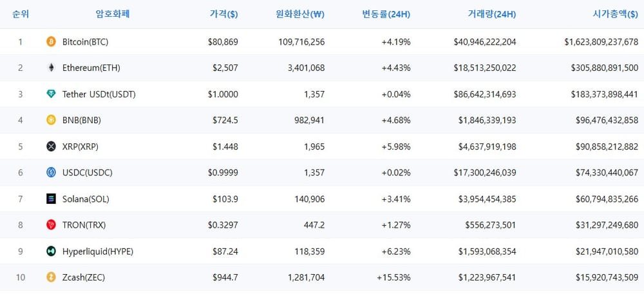
Task: Open Ethereum(ETH) coin name
Action: tap(91, 68)
